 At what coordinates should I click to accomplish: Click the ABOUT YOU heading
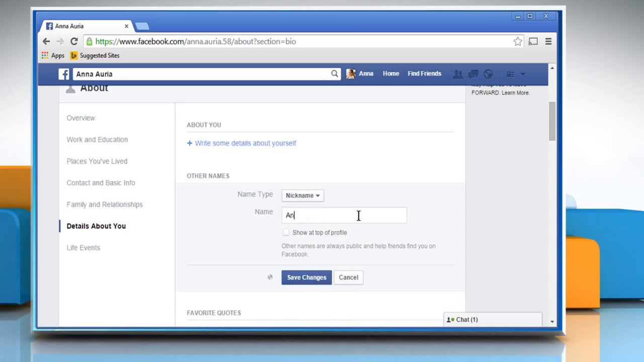point(204,125)
